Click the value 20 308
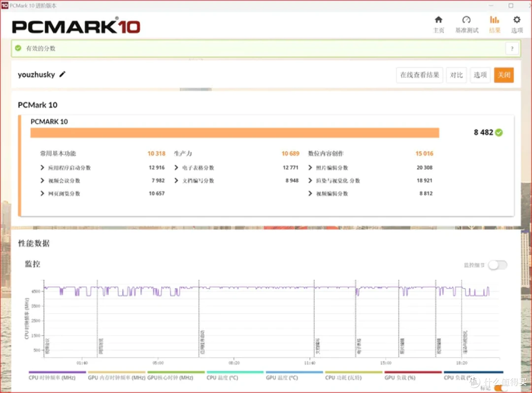Viewport: 532px width, 393px height. (425, 167)
